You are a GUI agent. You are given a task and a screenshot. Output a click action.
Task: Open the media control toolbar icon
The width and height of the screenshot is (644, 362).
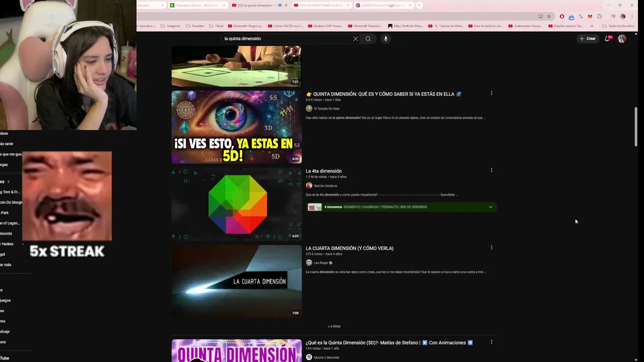pyautogui.click(x=613, y=16)
